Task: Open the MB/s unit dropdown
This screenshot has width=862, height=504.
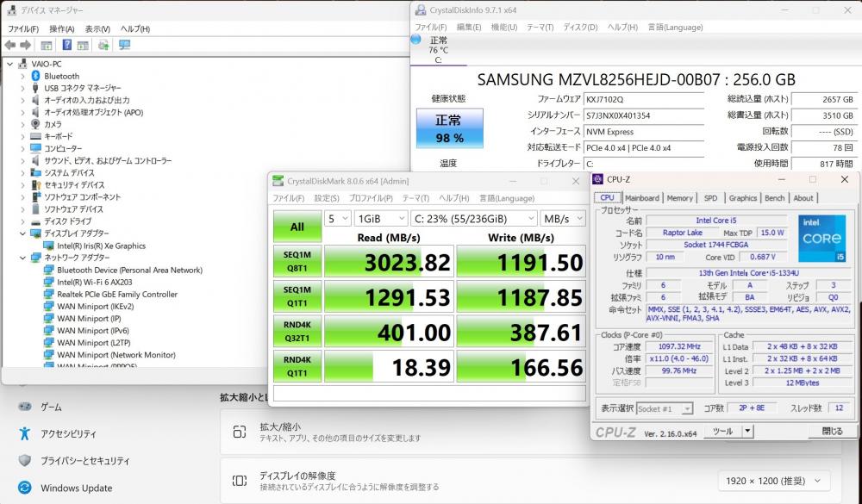Action: click(x=563, y=219)
